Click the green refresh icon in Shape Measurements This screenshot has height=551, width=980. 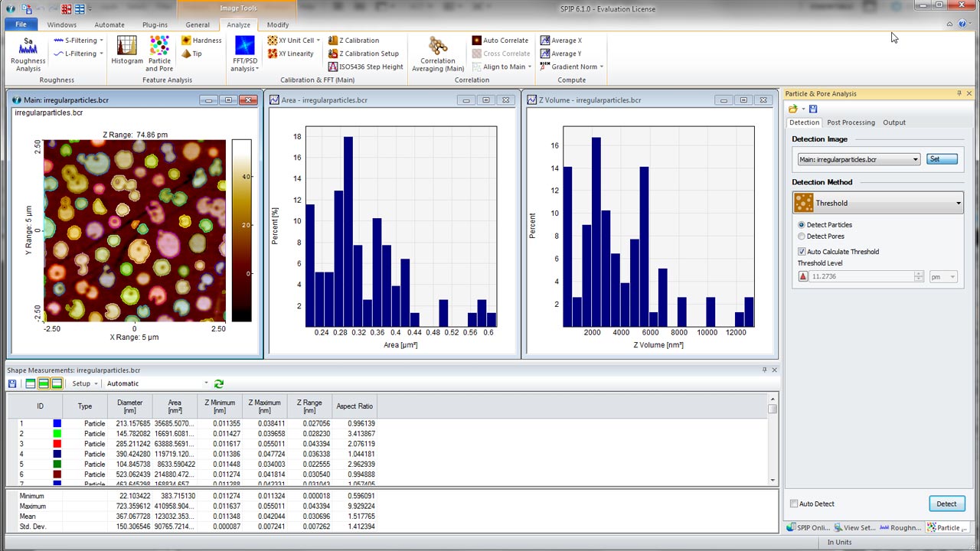219,383
